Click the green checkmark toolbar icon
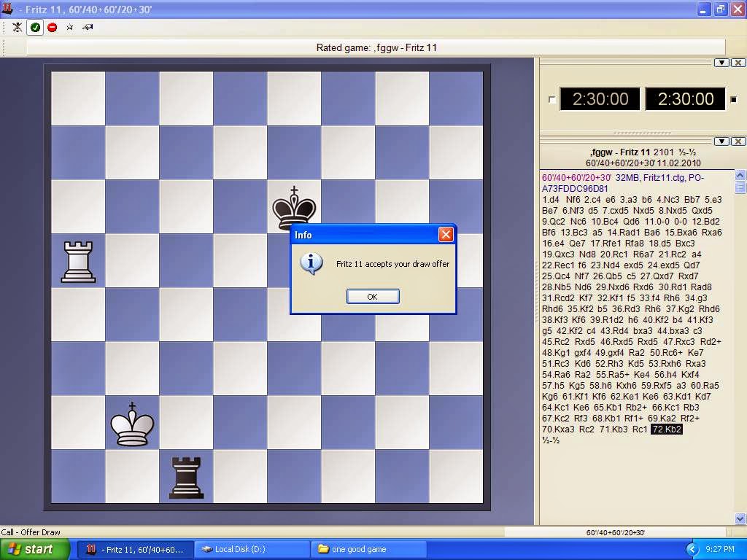This screenshot has height=560, width=747. (x=35, y=27)
